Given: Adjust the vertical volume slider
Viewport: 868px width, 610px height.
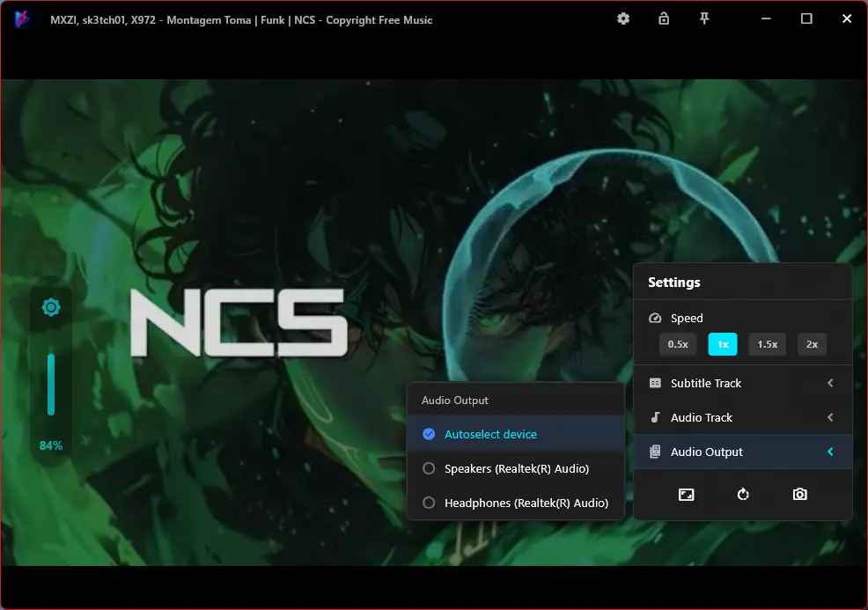Looking at the screenshot, I should pos(51,384).
